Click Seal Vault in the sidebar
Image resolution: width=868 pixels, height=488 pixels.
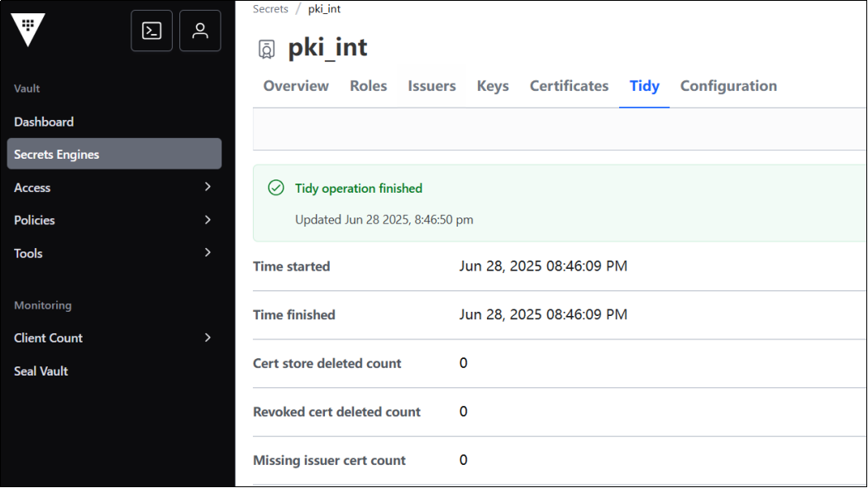coord(41,371)
